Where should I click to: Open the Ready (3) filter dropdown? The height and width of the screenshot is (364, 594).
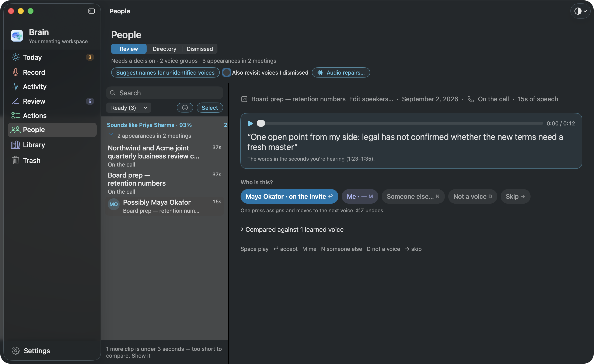click(x=129, y=108)
